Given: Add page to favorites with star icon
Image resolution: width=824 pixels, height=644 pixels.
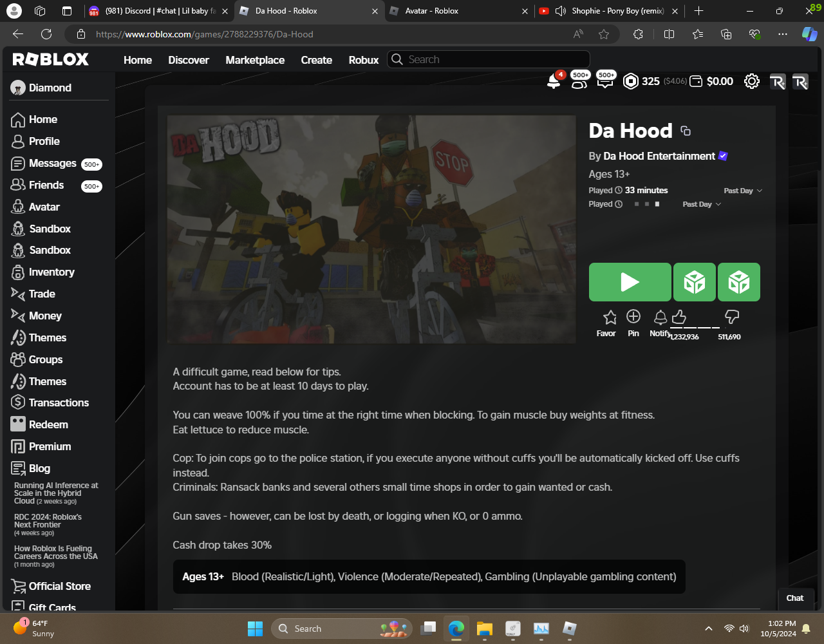Looking at the screenshot, I should [603, 34].
